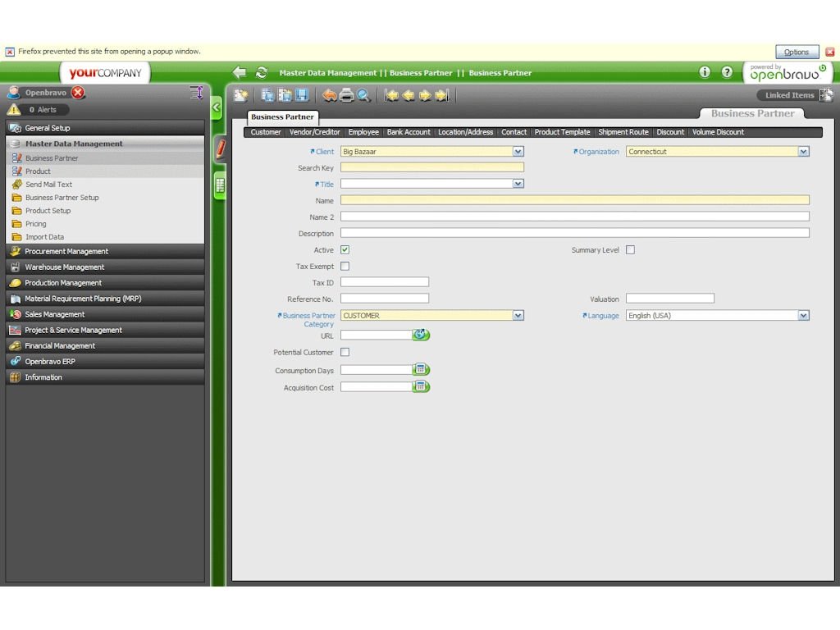Click the white back arrow in header
The width and height of the screenshot is (840, 630).
[x=240, y=72]
